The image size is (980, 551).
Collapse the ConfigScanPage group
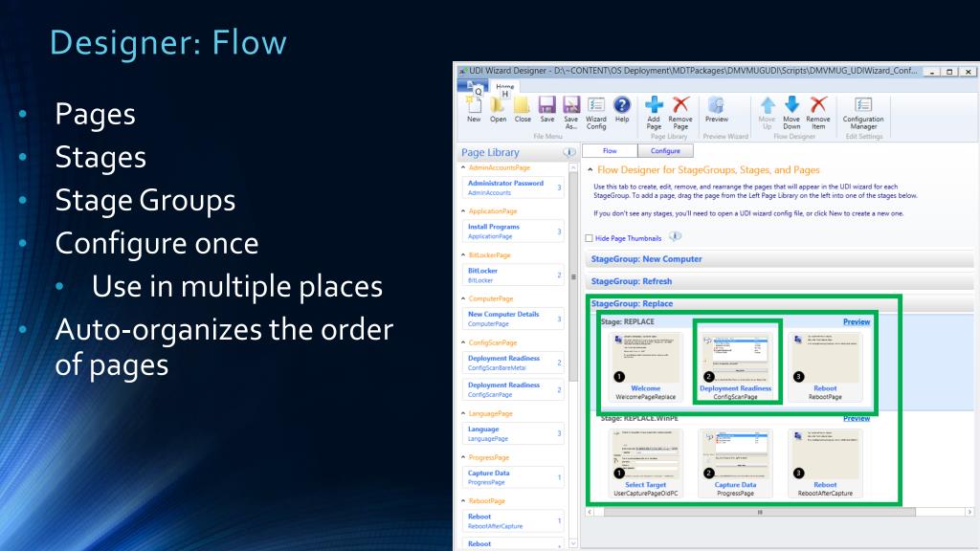click(x=463, y=342)
